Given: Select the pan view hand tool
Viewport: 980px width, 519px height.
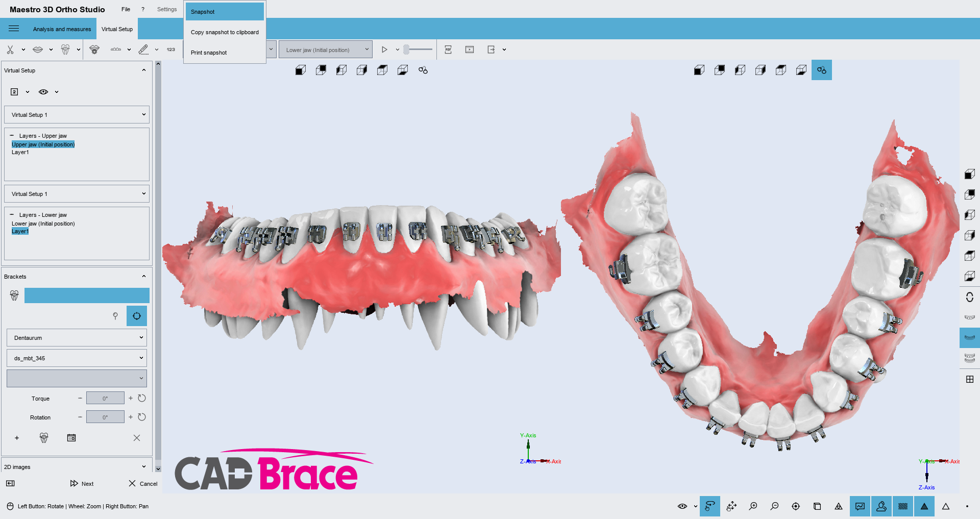Looking at the screenshot, I should point(731,506).
